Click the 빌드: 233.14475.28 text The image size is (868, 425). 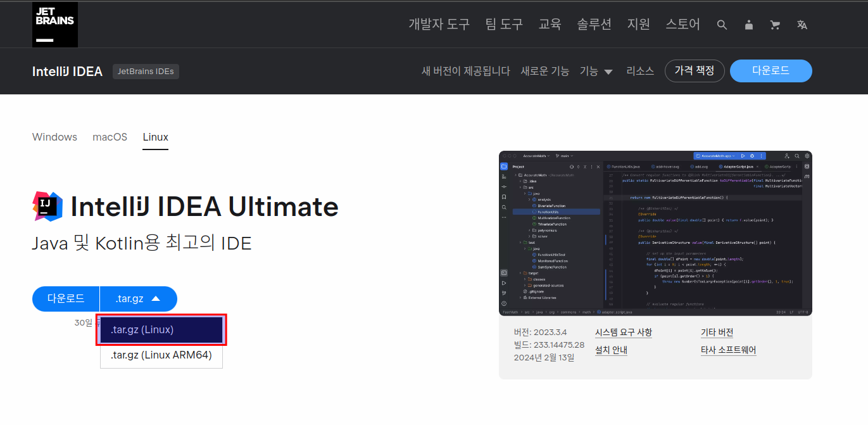[550, 345]
